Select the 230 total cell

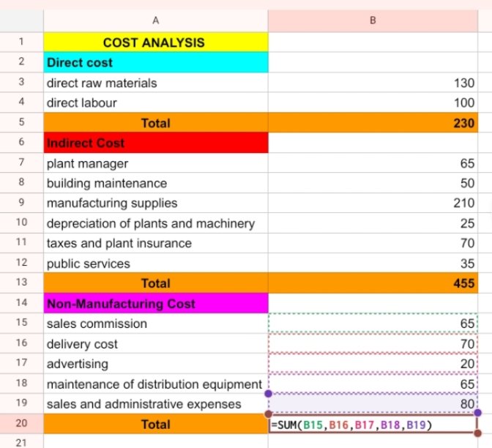[373, 123]
